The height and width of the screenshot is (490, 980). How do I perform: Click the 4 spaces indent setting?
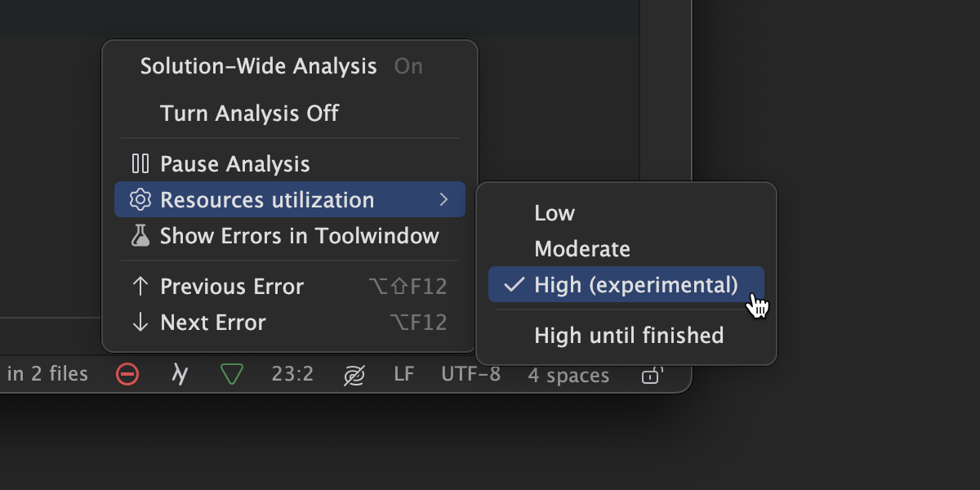[568, 376]
